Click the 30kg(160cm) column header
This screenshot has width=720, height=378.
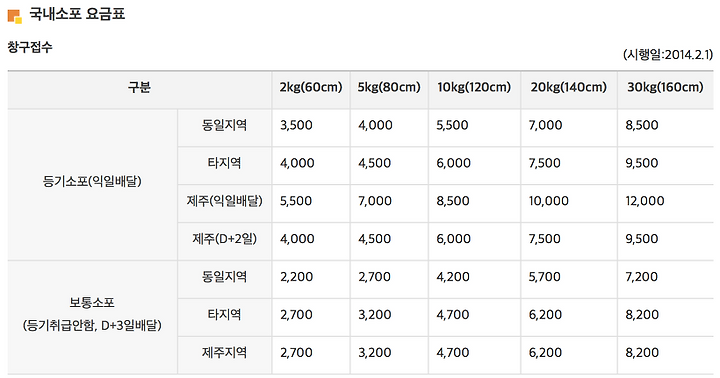coord(665,87)
